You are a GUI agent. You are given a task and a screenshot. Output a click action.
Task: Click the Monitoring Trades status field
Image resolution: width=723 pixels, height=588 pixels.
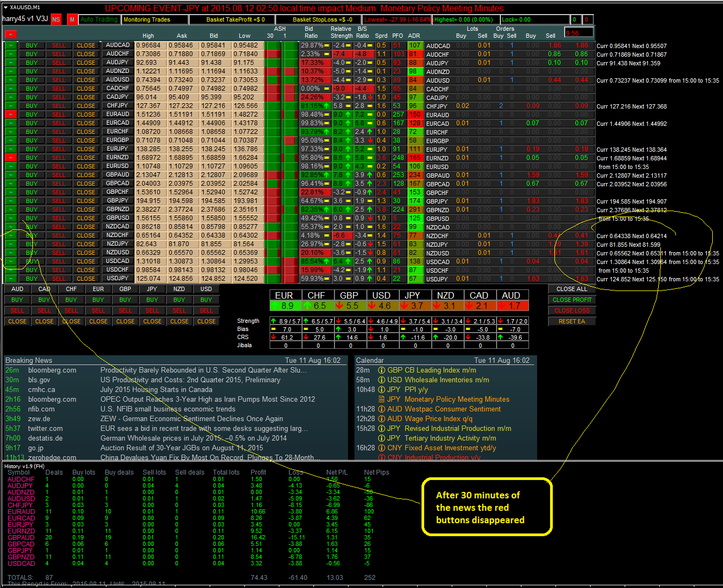tap(155, 19)
